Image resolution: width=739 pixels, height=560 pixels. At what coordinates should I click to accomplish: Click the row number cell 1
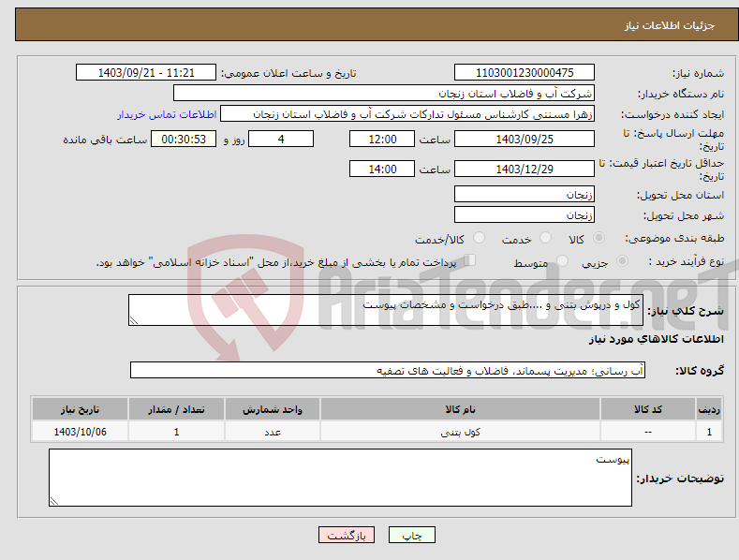(x=709, y=432)
